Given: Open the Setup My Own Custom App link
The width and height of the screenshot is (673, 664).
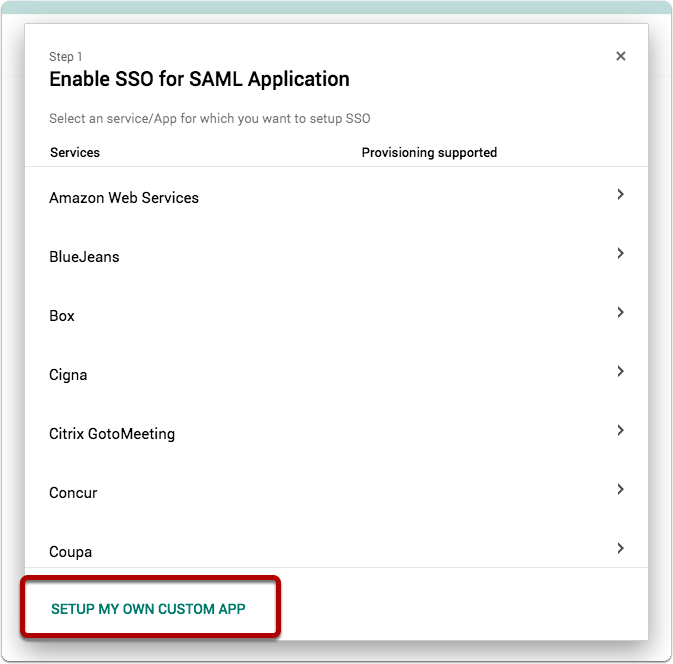Looking at the screenshot, I should (x=148, y=609).
